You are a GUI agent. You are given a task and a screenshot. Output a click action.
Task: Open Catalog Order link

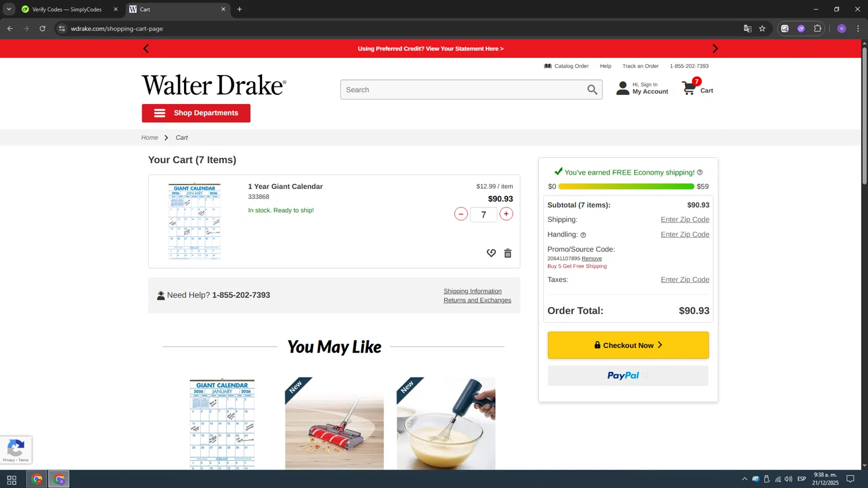tap(566, 66)
